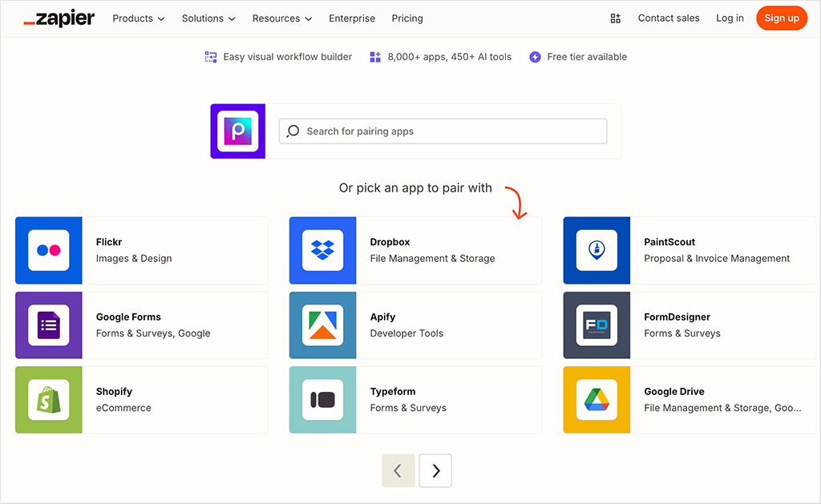This screenshot has width=821, height=504.
Task: Select the FormDesigner app icon
Action: 597,325
